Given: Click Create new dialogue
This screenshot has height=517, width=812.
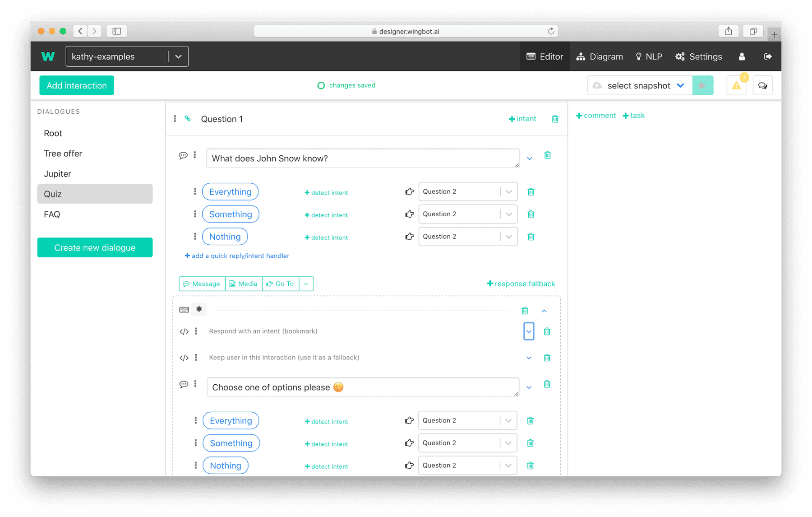Looking at the screenshot, I should [95, 247].
